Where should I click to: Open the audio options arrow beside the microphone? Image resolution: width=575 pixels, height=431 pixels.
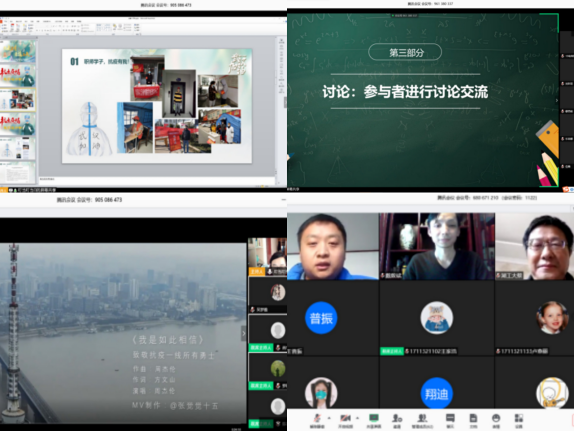329,418
